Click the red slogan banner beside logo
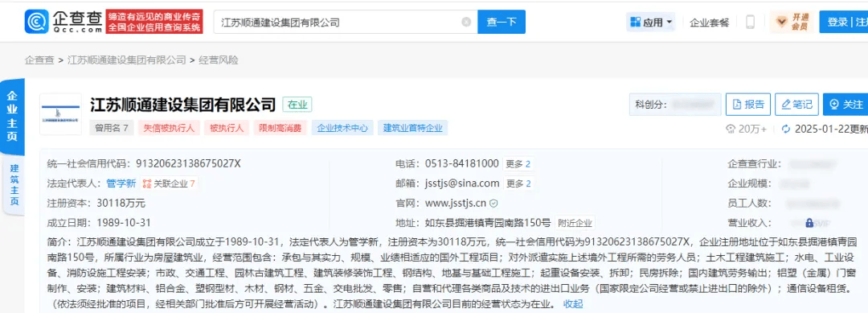Screen dimensions: 868x313 [x=154, y=22]
